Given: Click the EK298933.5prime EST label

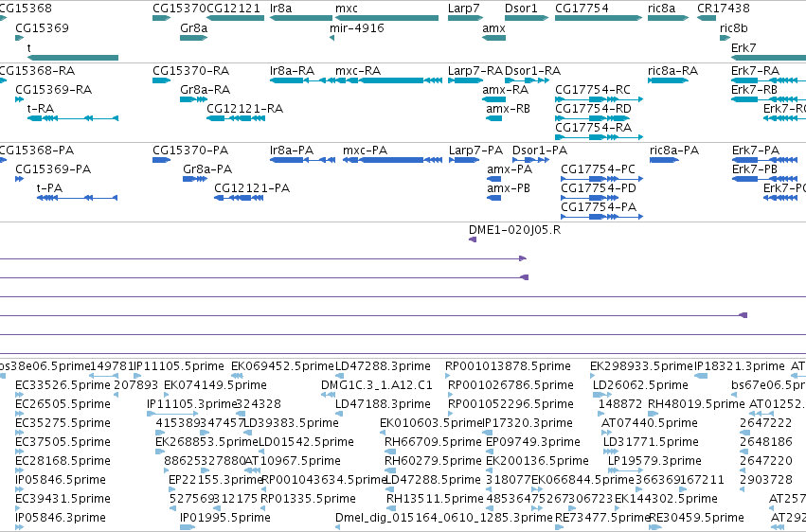Looking at the screenshot, I should (x=641, y=366).
